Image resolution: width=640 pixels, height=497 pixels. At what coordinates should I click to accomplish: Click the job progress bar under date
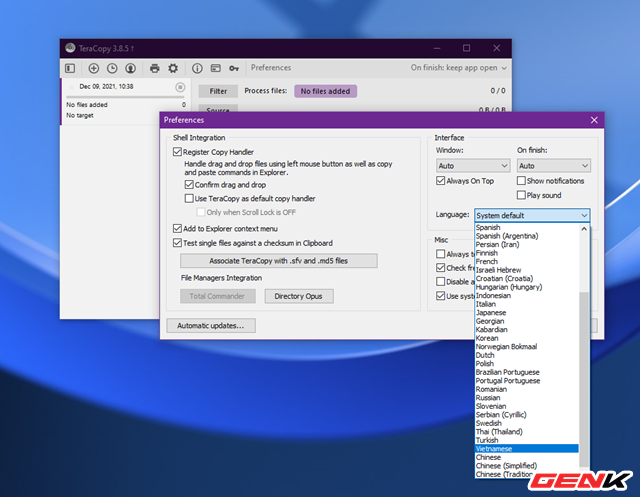pyautogui.click(x=126, y=97)
